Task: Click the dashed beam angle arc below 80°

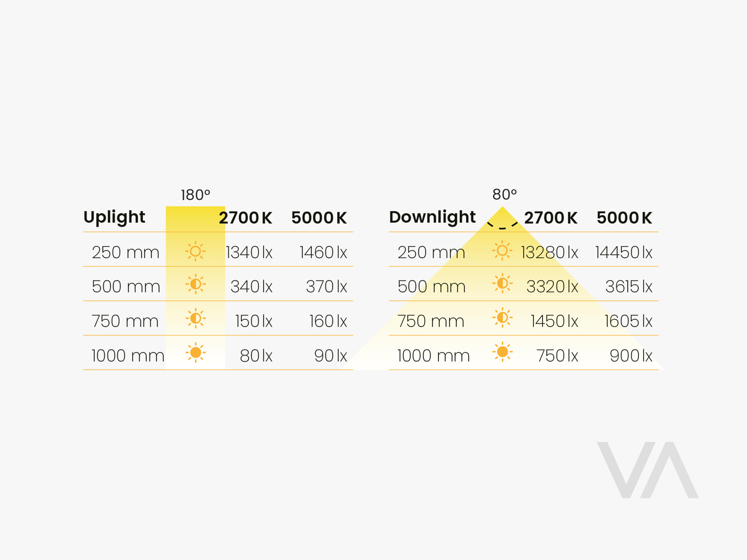Action: (502, 225)
